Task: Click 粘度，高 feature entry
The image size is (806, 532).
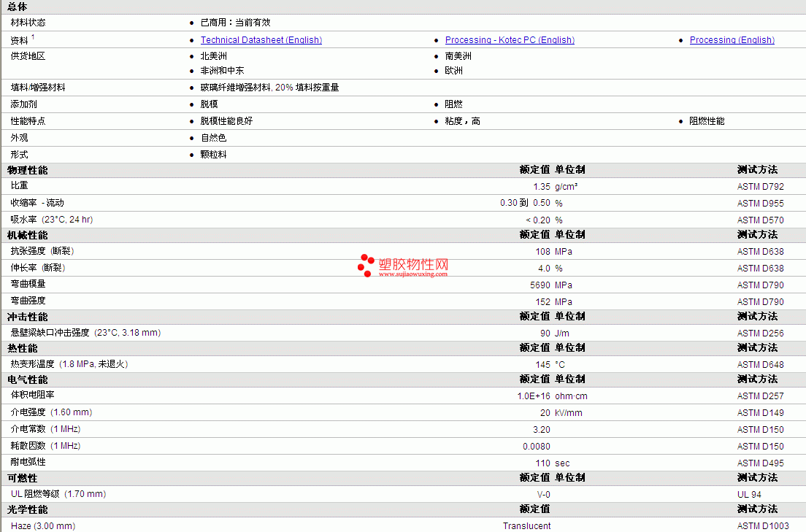Action: [463, 121]
